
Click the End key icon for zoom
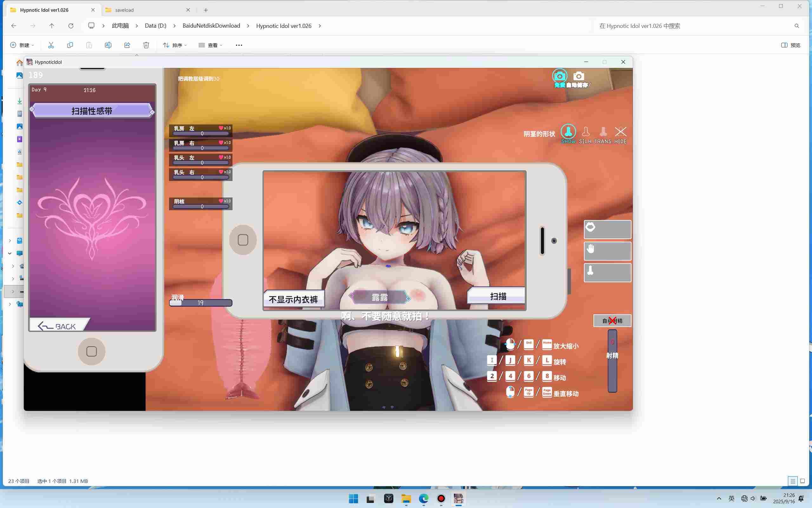(x=528, y=344)
